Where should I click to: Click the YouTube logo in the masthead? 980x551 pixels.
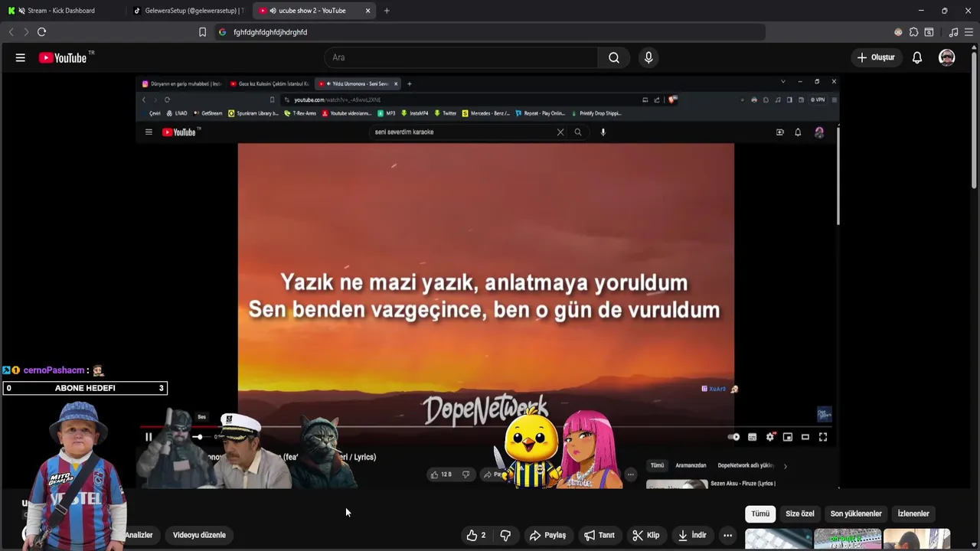click(x=63, y=57)
